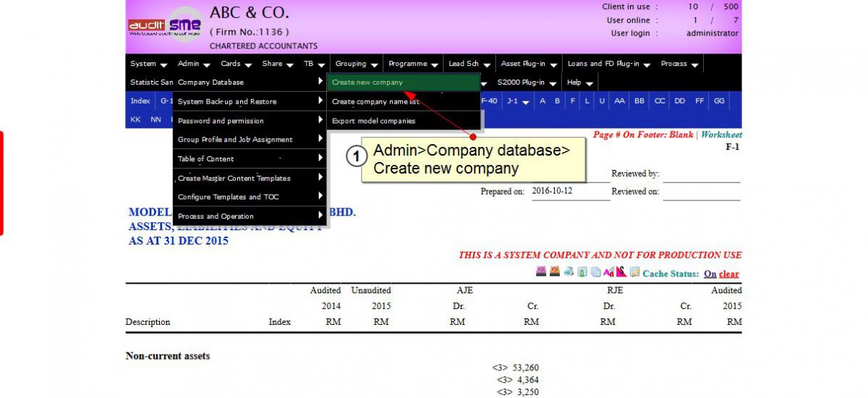Image resolution: width=868 pixels, height=398 pixels.
Task: Open the Worksheet link
Action: tap(721, 135)
